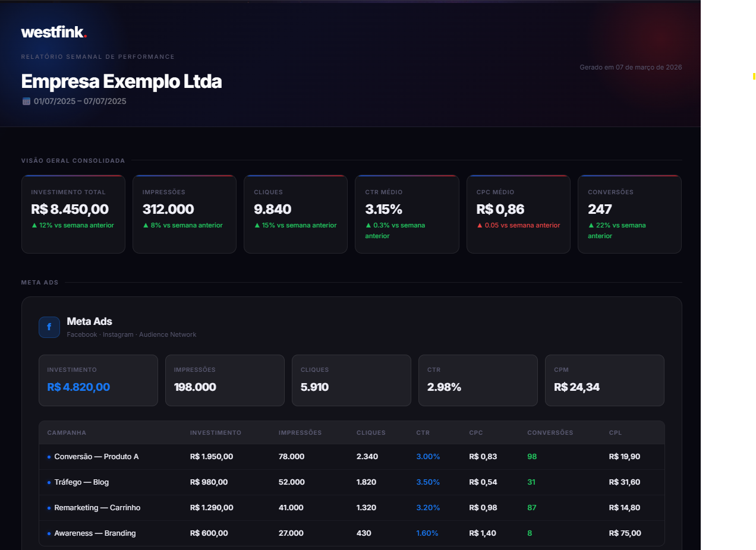Click the calendar icon beside the date range
The height and width of the screenshot is (550, 756).
pos(26,101)
